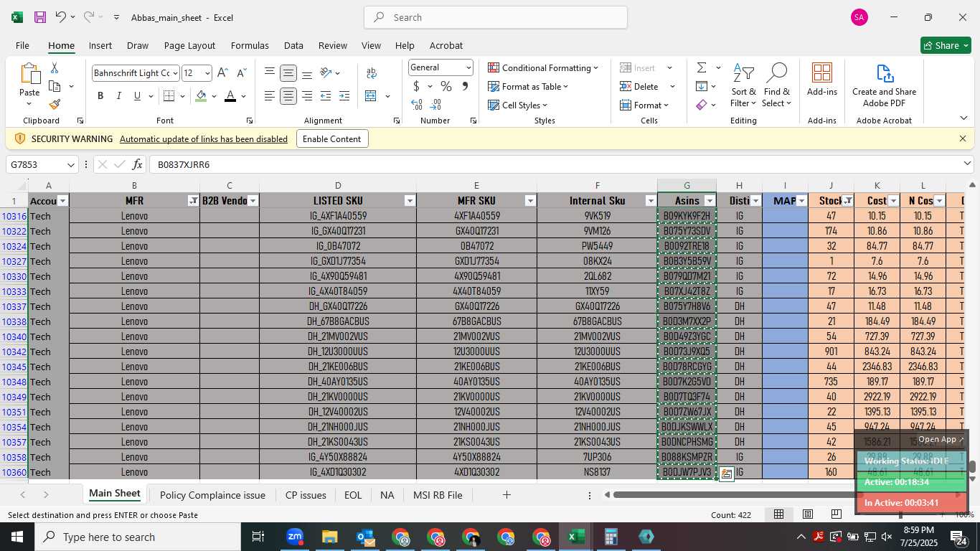Click the Format as Table button
The width and height of the screenshot is (980, 551).
(x=528, y=86)
